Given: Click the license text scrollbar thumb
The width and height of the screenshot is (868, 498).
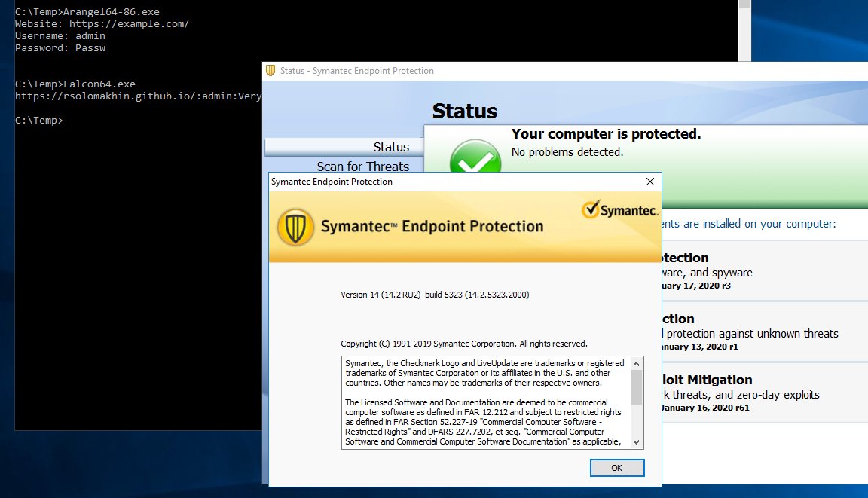Looking at the screenshot, I should pyautogui.click(x=636, y=386).
